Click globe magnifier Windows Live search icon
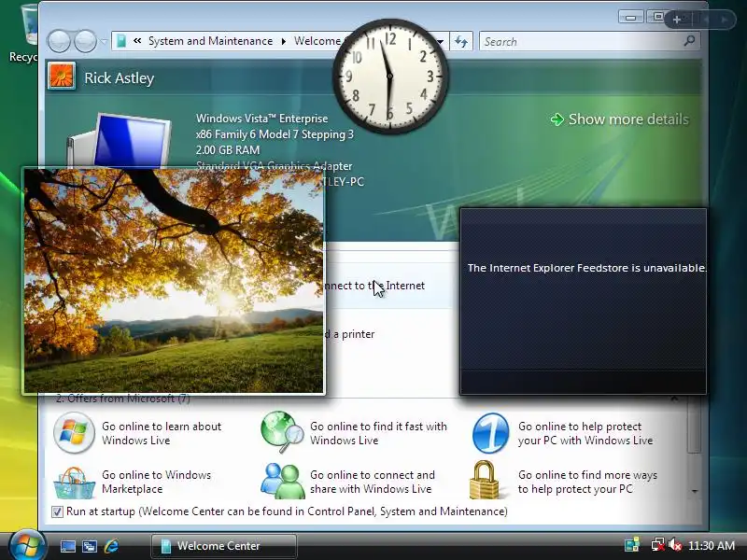The width and height of the screenshot is (747, 560). pos(282,432)
